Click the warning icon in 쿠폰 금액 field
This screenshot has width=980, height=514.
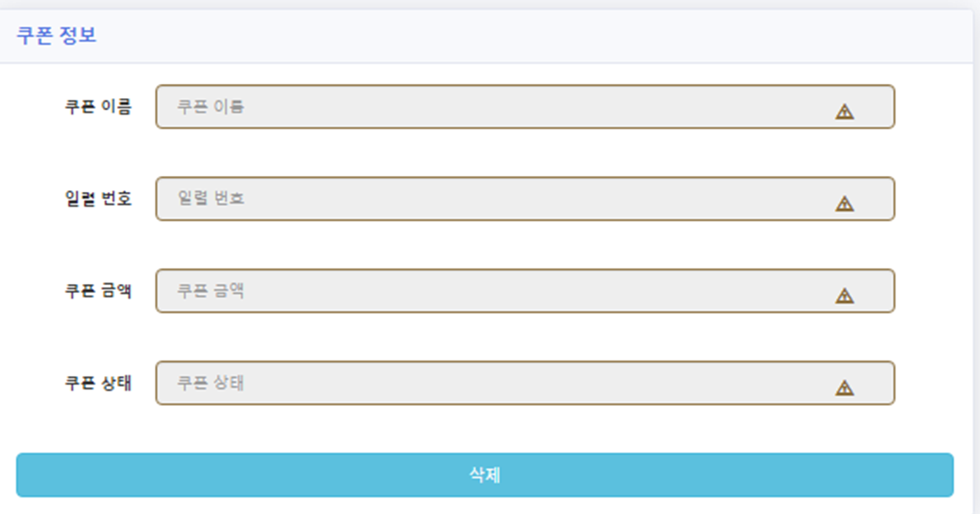click(845, 296)
